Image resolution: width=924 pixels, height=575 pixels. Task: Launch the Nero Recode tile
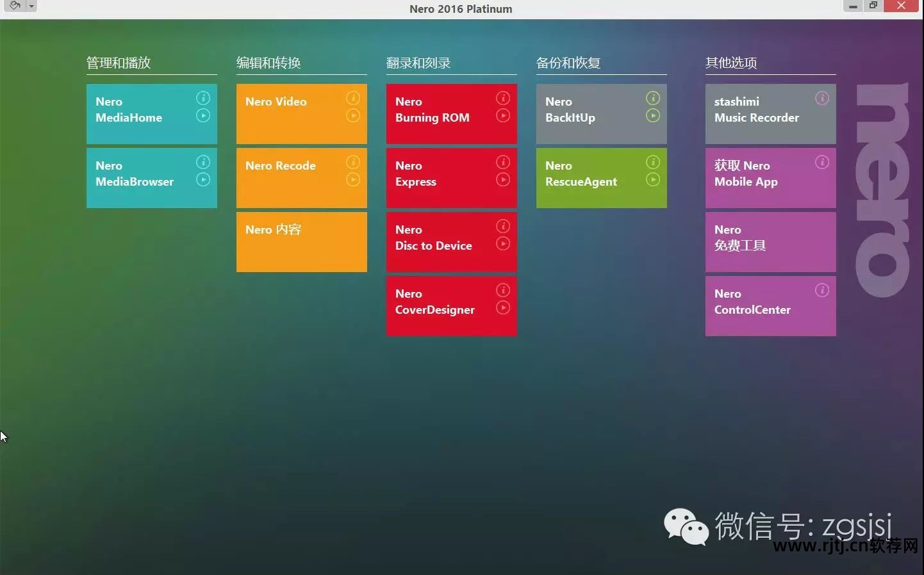[302, 178]
